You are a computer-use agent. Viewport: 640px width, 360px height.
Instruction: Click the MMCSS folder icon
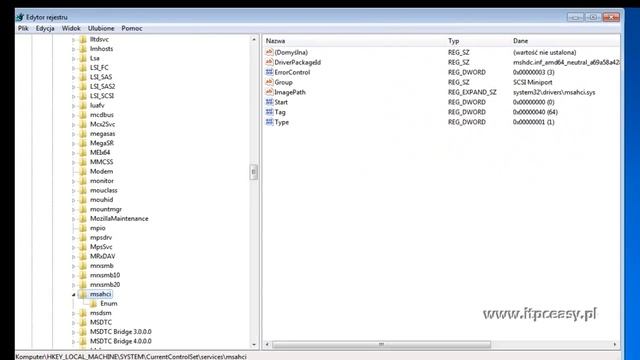pos(83,162)
